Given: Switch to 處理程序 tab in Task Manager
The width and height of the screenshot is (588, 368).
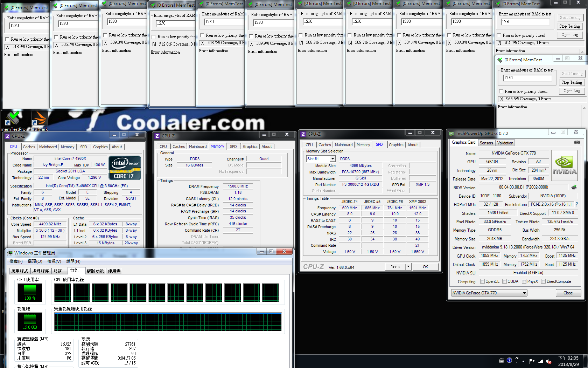Looking at the screenshot, I should [41, 271].
